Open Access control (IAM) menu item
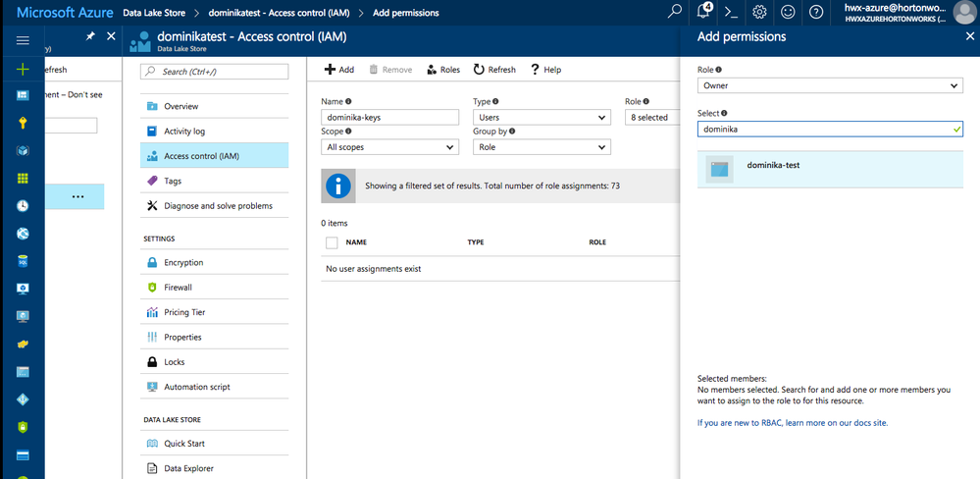Screen dimensions: 980x479 201,156
